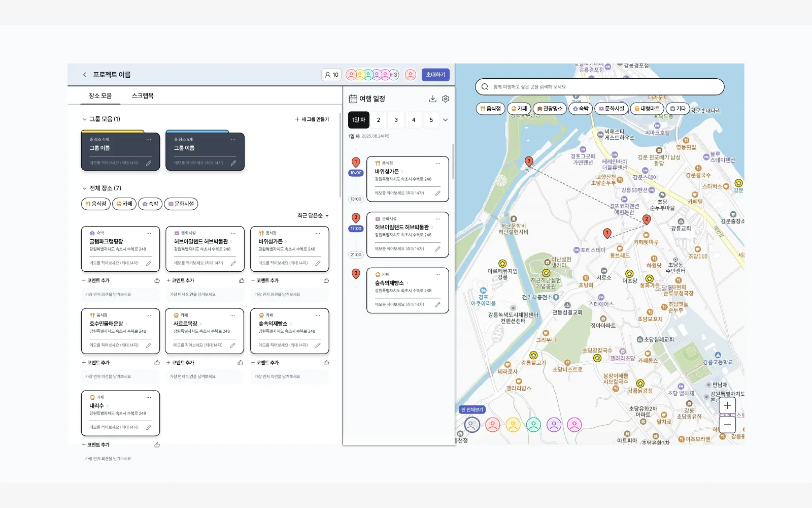Image resolution: width=812 pixels, height=508 pixels.
Task: Open details chevron next to 호수민물매운탕
Action: coord(126,324)
